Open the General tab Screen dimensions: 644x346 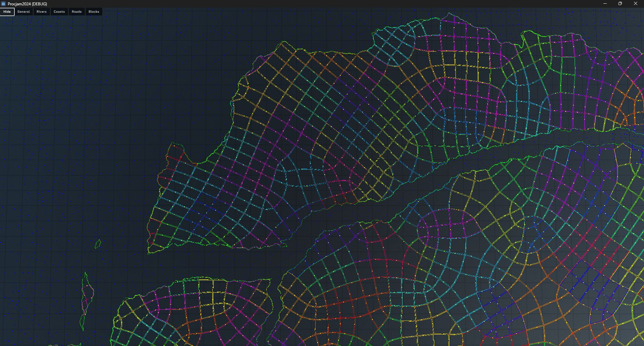tap(23, 12)
